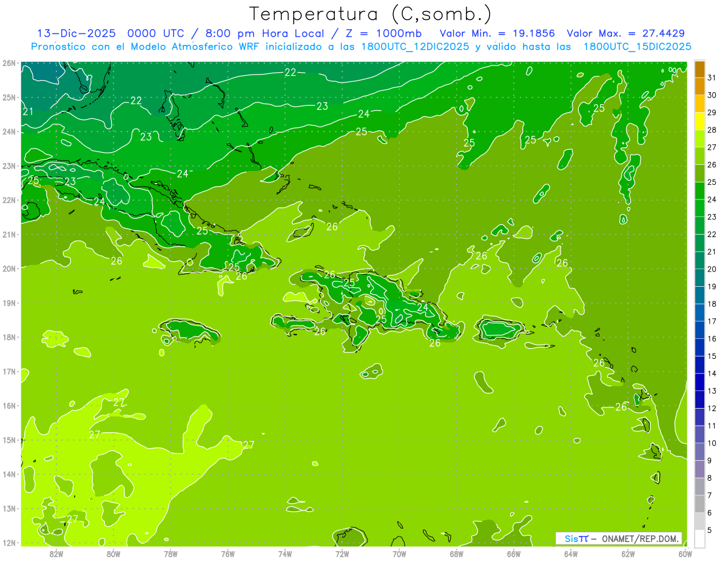Click the color scale label 19
The height and width of the screenshot is (562, 728).
click(712, 286)
